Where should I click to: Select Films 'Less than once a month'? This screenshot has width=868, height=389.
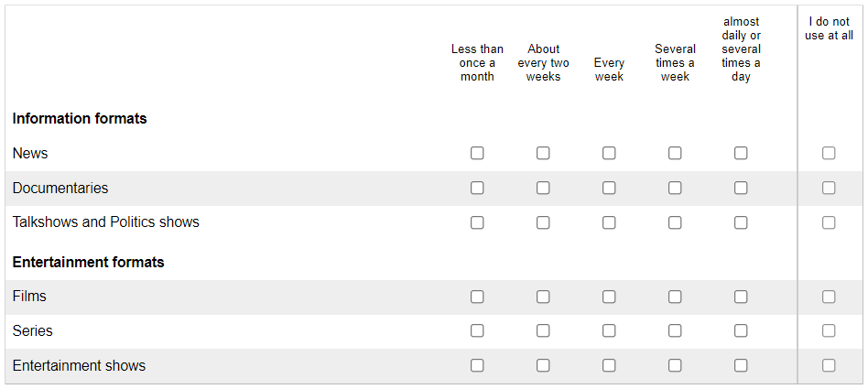477,297
